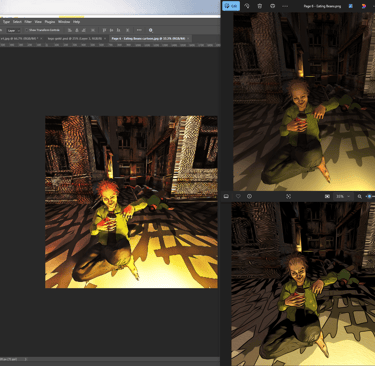
Task: Click the canvas artwork in Photoshop
Action: pyautogui.click(x=131, y=202)
